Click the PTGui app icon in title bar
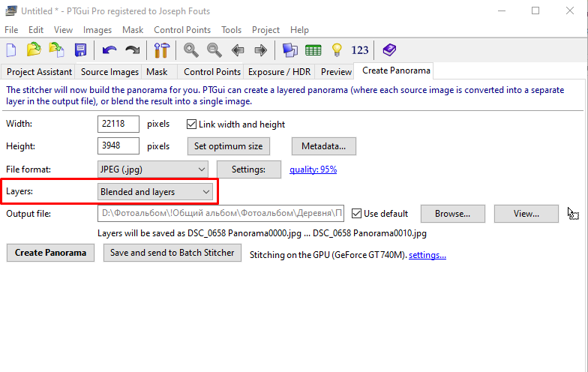The width and height of the screenshot is (588, 372). point(10,10)
